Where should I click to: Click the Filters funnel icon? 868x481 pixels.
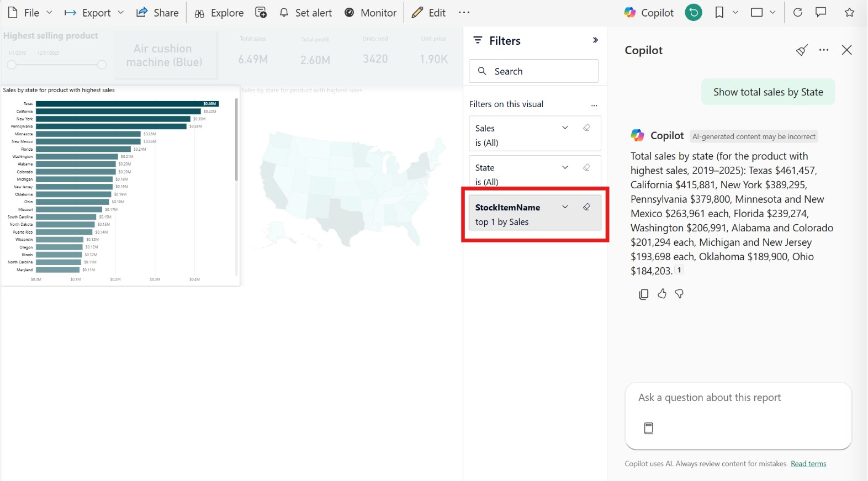click(x=478, y=40)
